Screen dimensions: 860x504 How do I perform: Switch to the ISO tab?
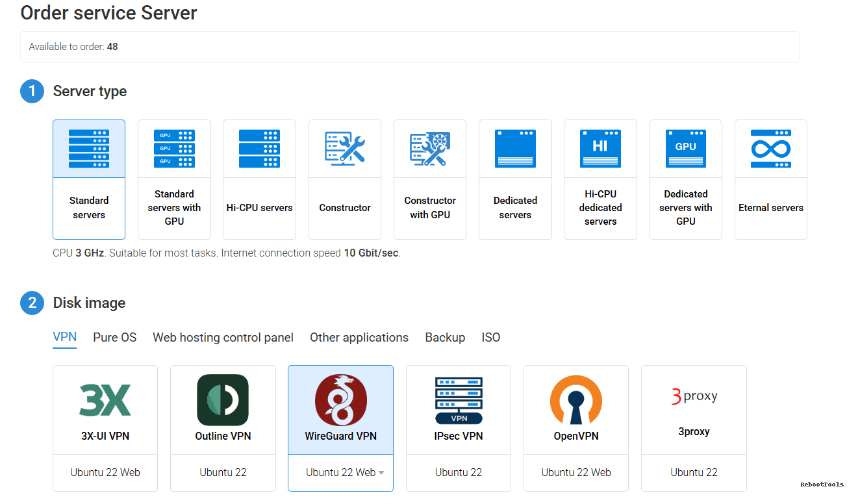(x=490, y=337)
